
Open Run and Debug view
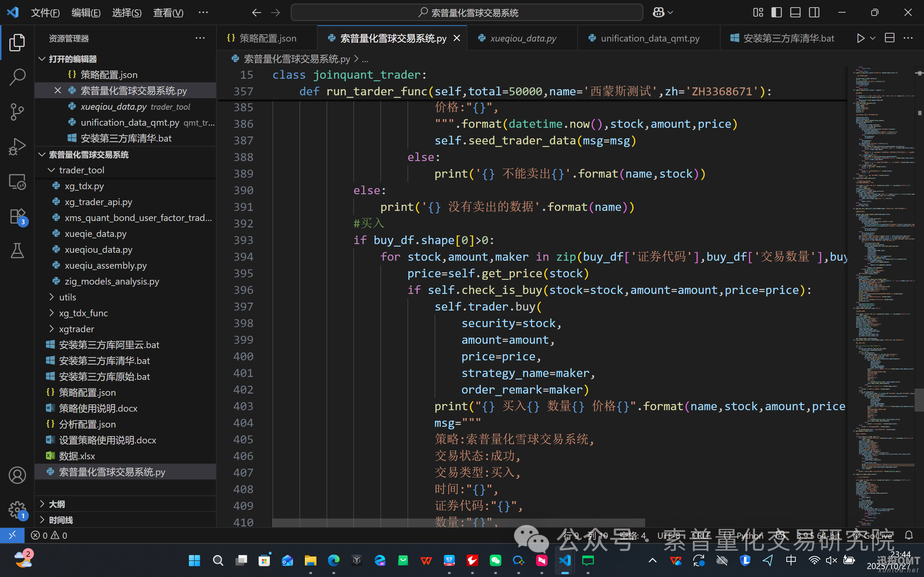pyautogui.click(x=17, y=147)
